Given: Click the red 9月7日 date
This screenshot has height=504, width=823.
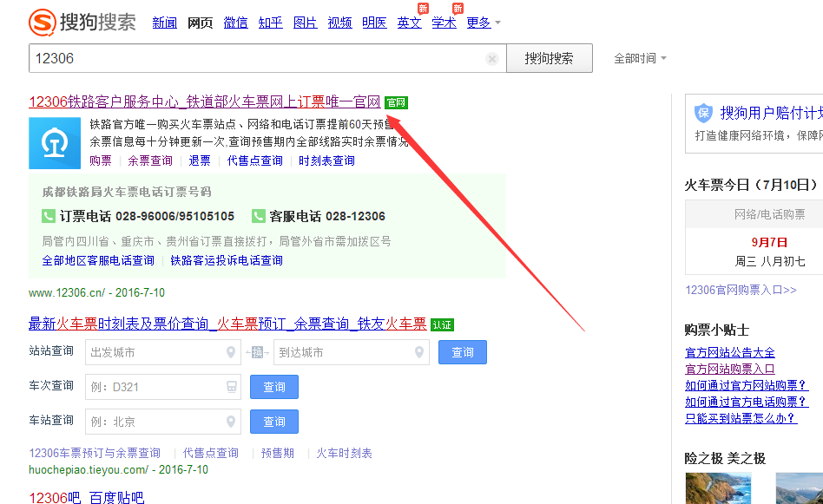Looking at the screenshot, I should pyautogui.click(x=769, y=242).
